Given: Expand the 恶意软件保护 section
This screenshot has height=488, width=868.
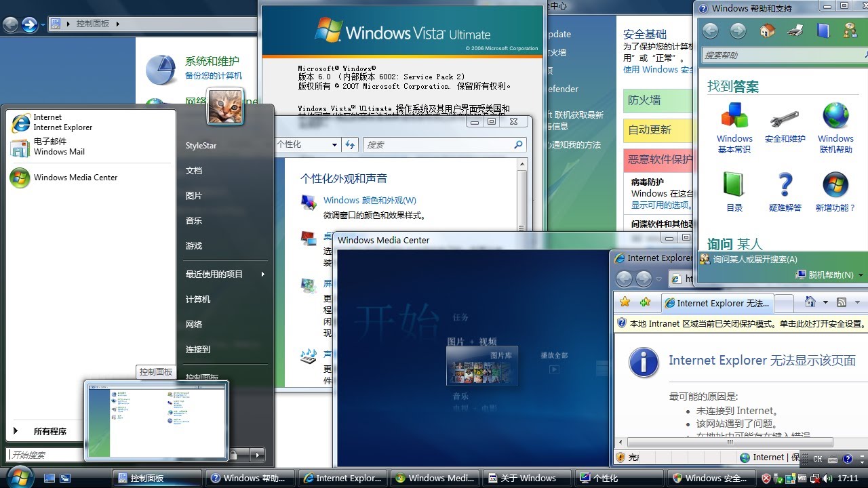Looking at the screenshot, I should [x=658, y=159].
